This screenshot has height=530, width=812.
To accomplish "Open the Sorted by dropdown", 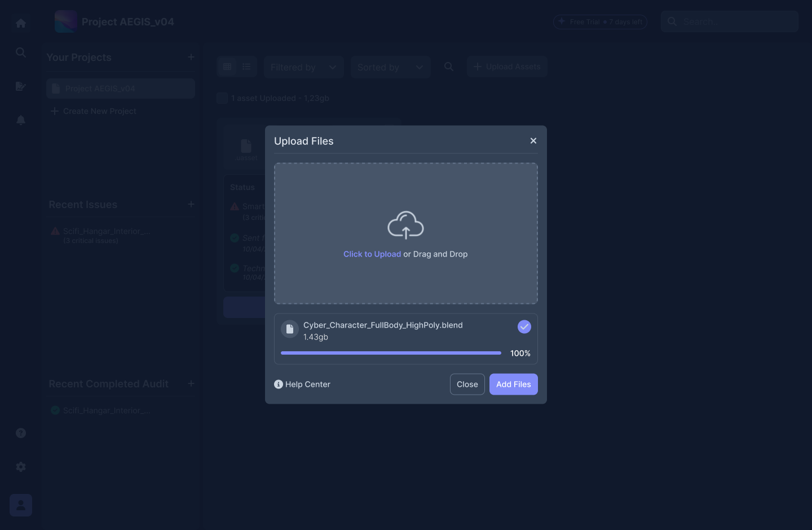I will (391, 67).
